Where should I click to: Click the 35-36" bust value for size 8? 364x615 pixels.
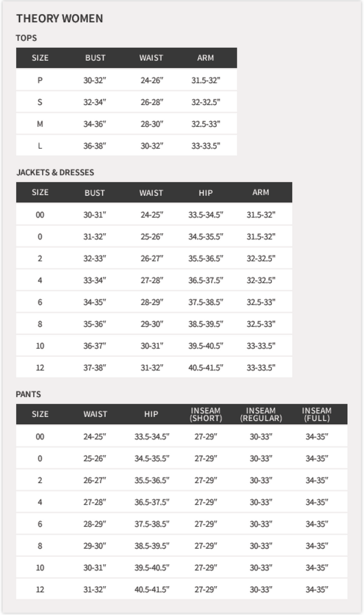click(95, 324)
